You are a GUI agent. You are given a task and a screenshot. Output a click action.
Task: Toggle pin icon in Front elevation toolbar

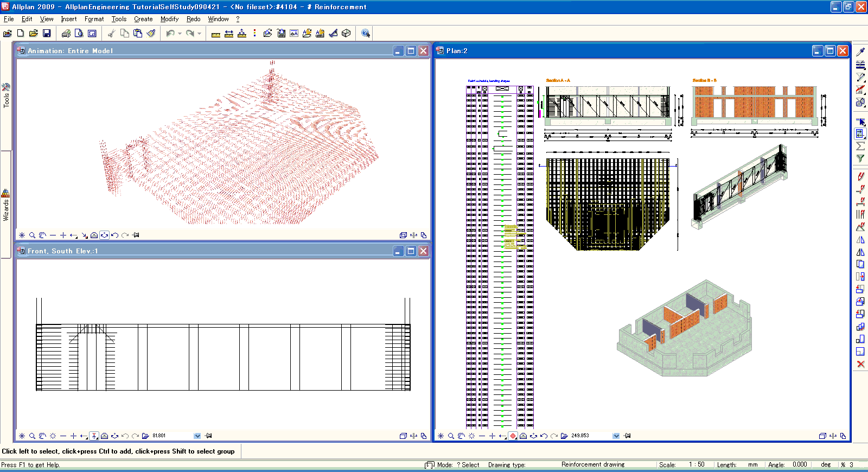(x=209, y=436)
